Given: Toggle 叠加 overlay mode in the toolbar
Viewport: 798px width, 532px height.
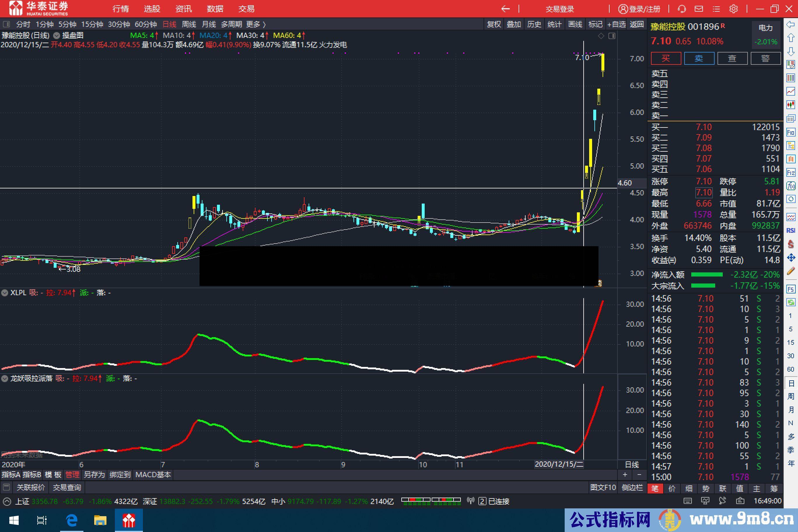Looking at the screenshot, I should (514, 24).
